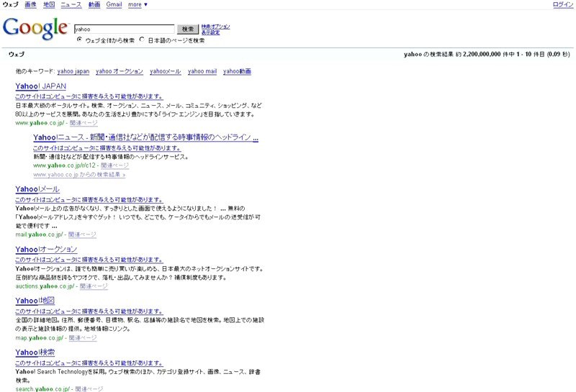The width and height of the screenshot is (576, 392).
Task: Click the green URL www.yahoo.co.jp/
Action: [40, 123]
